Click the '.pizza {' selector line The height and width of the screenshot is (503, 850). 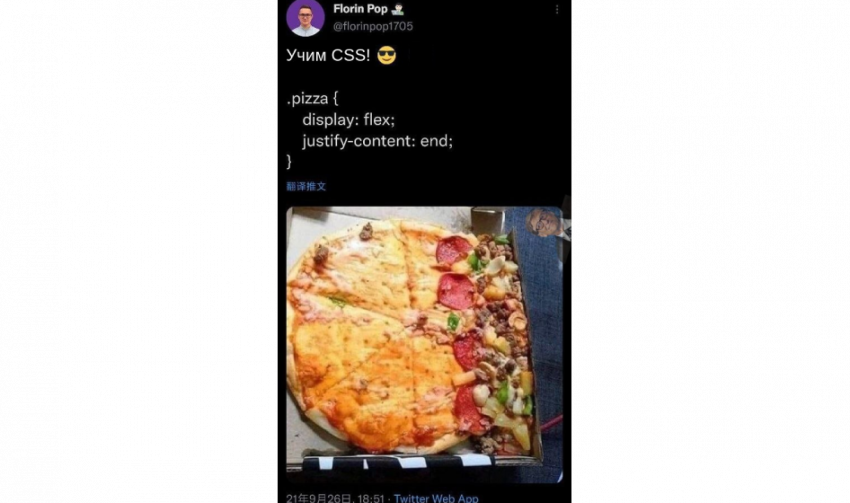pos(312,99)
